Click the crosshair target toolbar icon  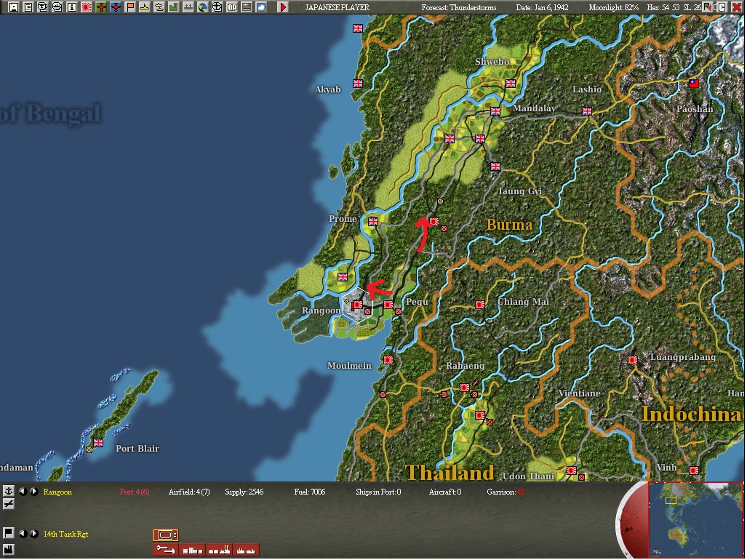pyautogui.click(x=217, y=7)
